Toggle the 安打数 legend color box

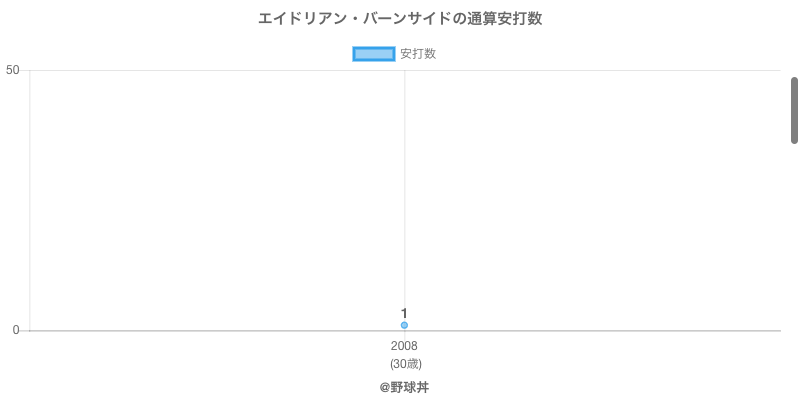click(x=375, y=54)
